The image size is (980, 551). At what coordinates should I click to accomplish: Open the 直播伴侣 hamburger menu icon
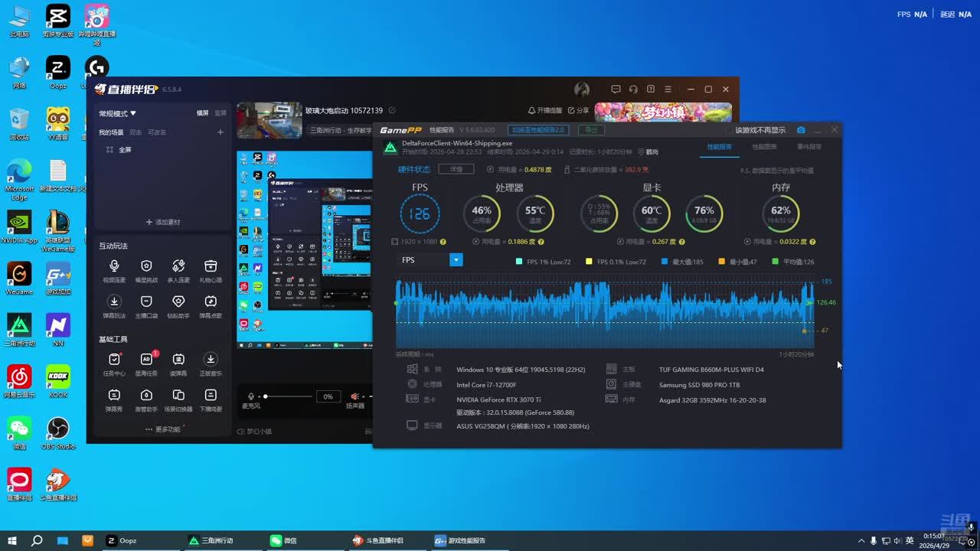(668, 90)
